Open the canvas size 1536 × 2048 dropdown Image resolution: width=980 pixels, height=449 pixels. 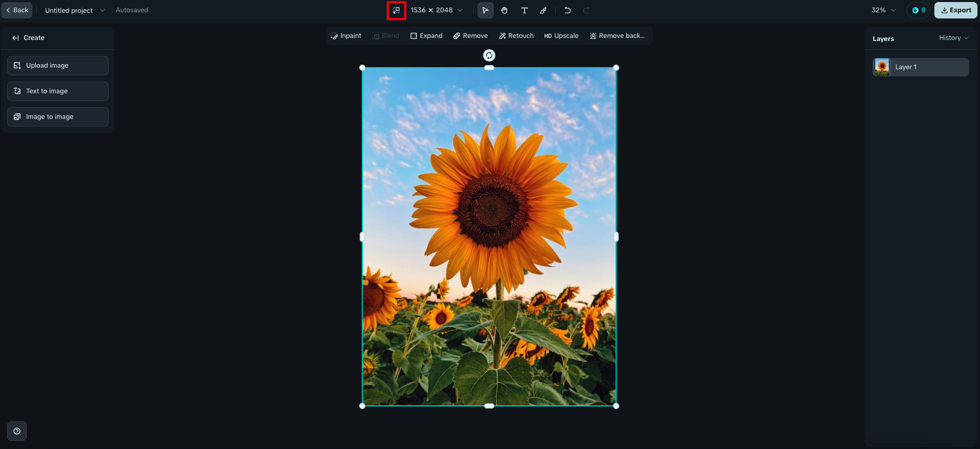pos(436,10)
